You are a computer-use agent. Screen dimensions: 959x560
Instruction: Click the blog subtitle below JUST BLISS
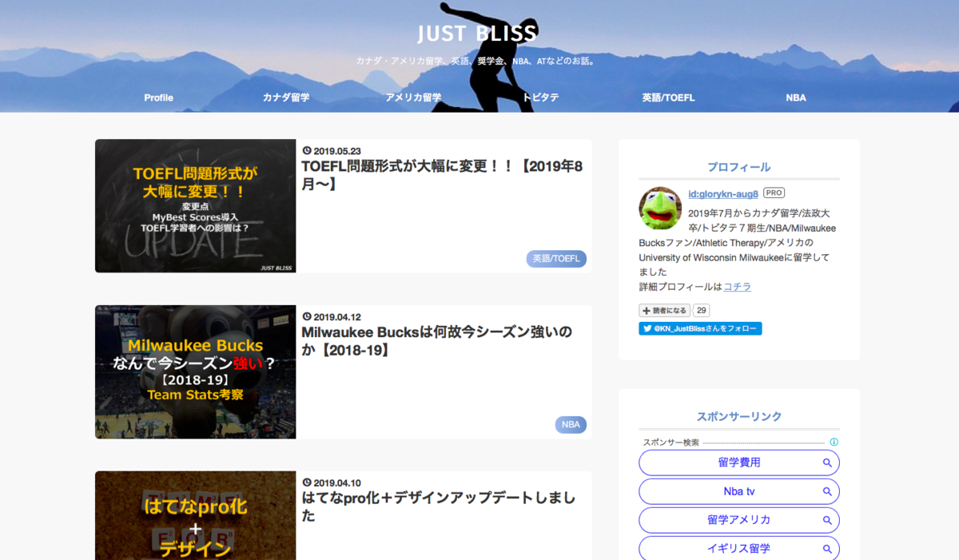coord(477,61)
